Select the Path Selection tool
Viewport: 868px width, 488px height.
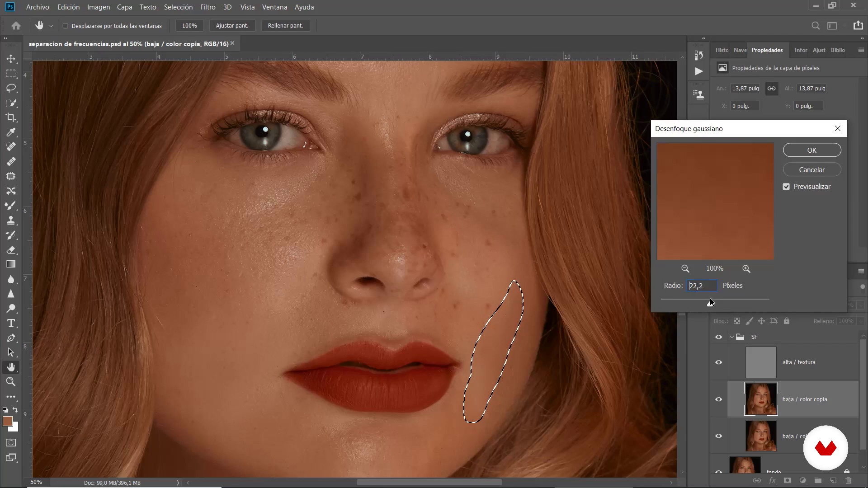(x=11, y=352)
